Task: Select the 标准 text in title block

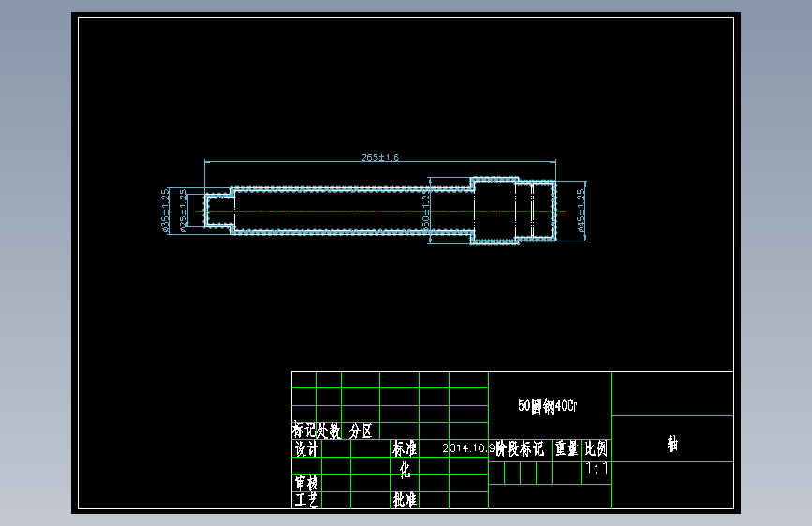Action: [405, 448]
